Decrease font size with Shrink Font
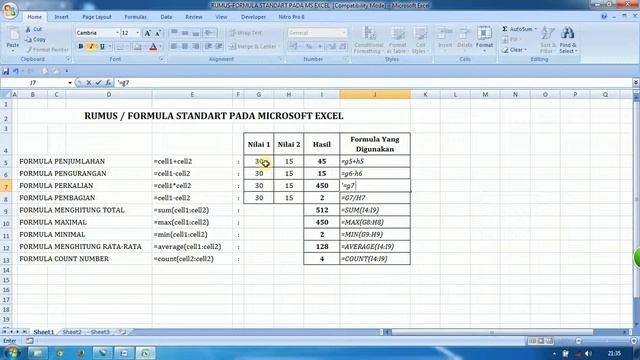Screen dimensions: 640x360 click(158, 33)
